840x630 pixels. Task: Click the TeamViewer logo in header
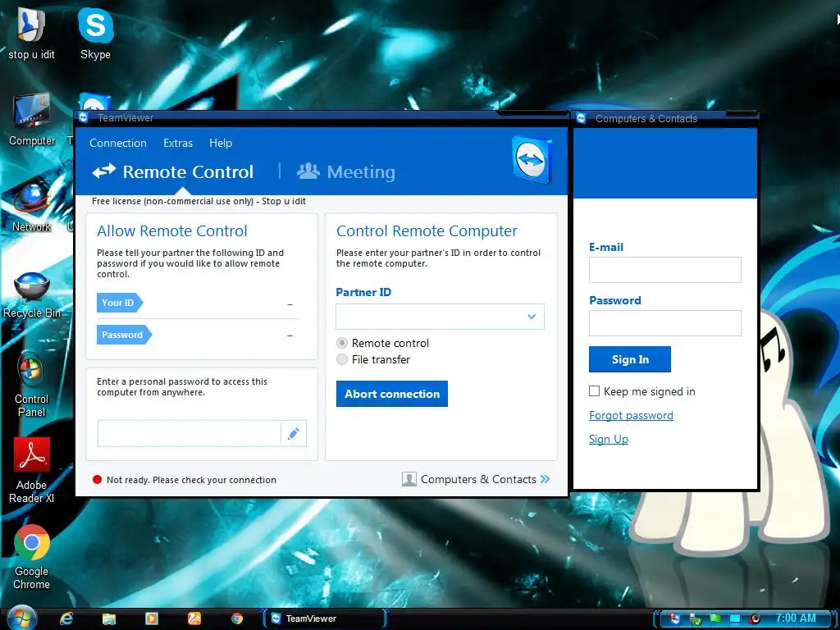click(x=532, y=160)
